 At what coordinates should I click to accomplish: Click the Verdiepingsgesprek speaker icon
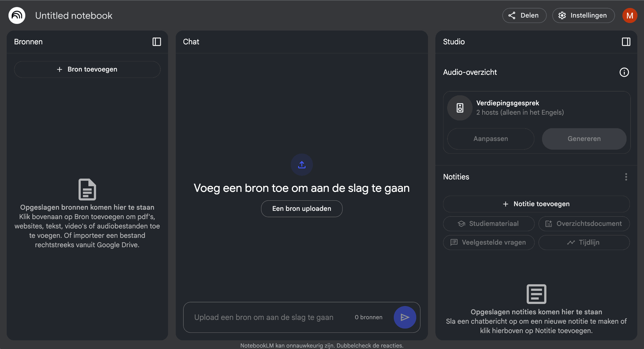460,108
